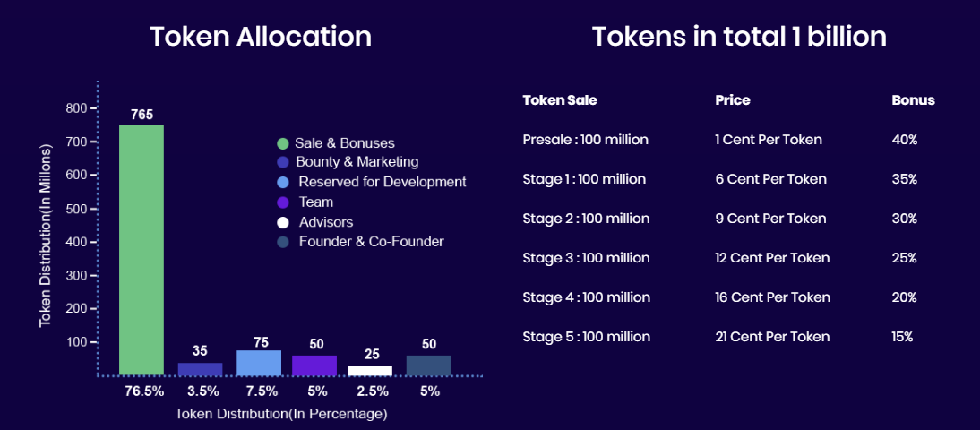The height and width of the screenshot is (430, 980).
Task: Click the tall green 765 bar
Action: [x=142, y=251]
